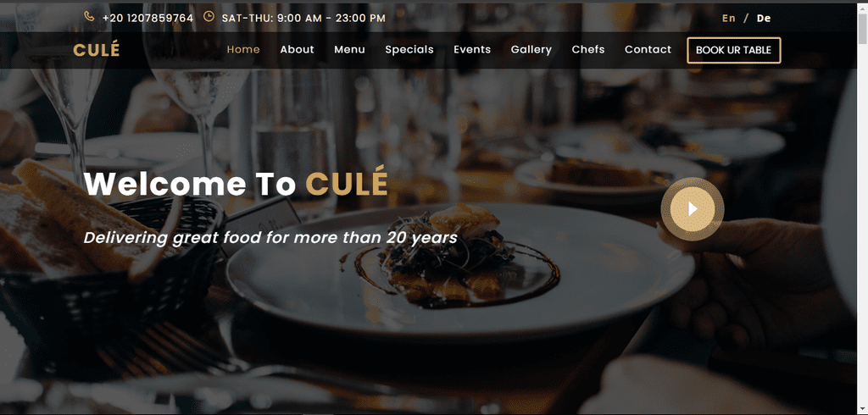Click the CULÉ logo in navbar

click(97, 50)
